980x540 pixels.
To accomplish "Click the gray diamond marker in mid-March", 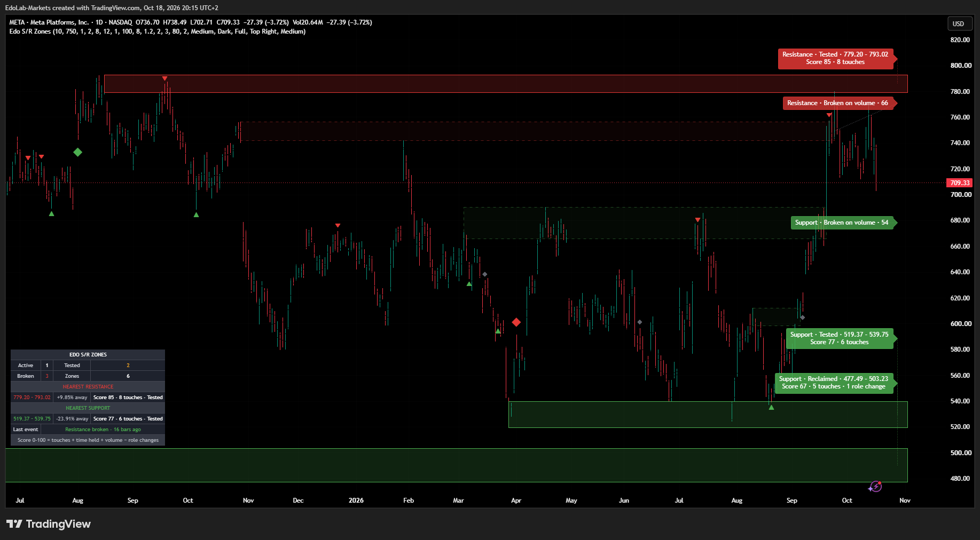I will (x=484, y=274).
